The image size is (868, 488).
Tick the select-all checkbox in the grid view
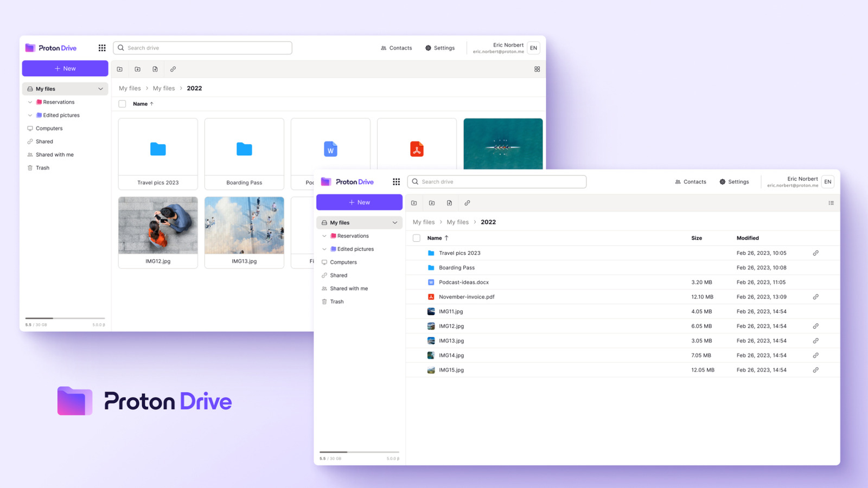122,104
